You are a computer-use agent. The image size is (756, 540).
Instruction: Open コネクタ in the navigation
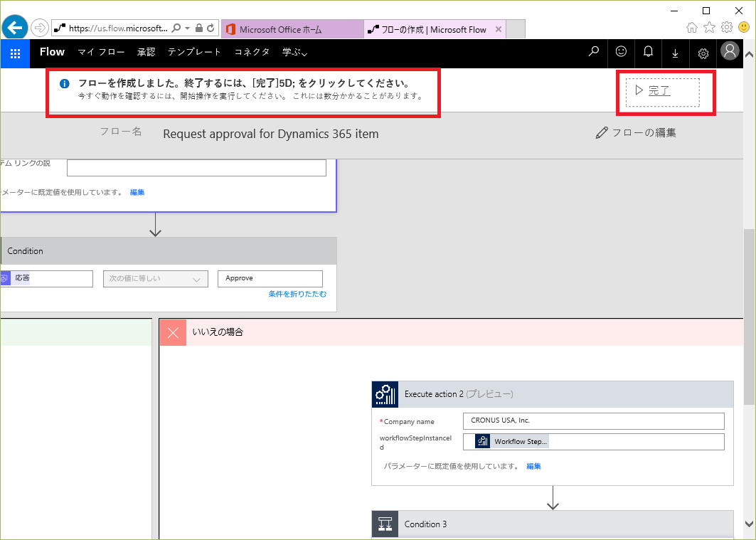[x=251, y=52]
